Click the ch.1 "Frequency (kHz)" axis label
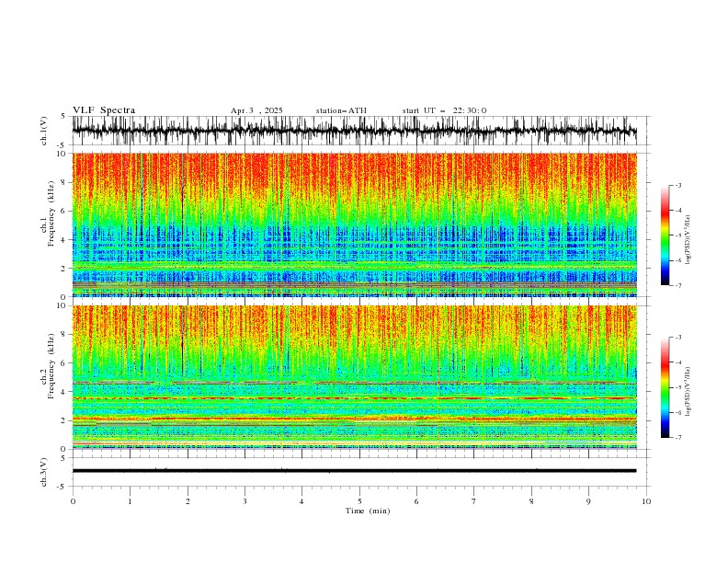 (51, 213)
